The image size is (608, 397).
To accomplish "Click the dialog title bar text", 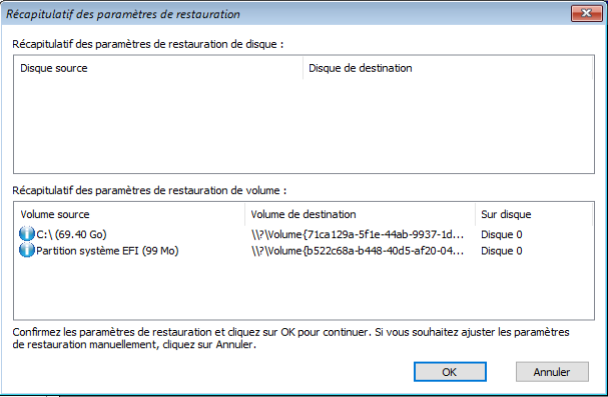I will 123,14.
